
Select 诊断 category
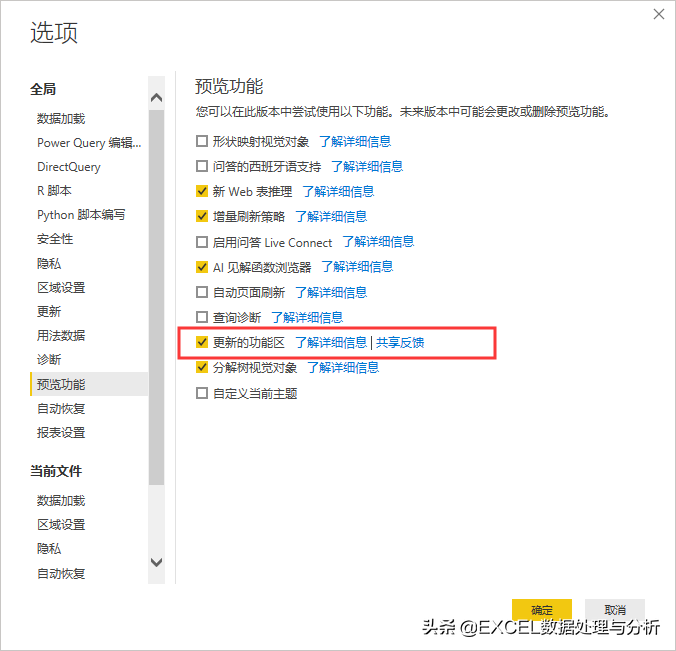(49, 360)
